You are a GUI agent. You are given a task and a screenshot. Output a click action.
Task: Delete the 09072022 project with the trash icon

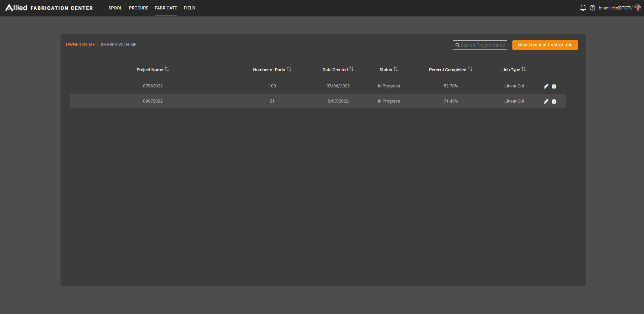click(x=554, y=101)
